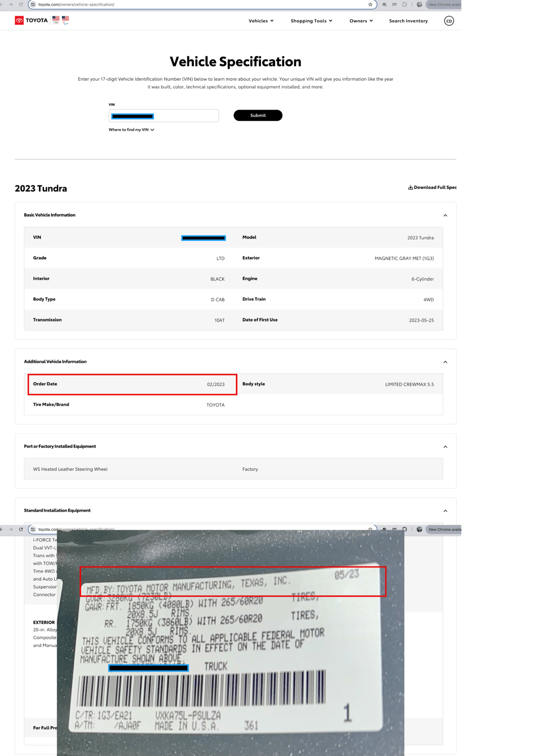Image resolution: width=548 pixels, height=756 pixels.
Task: Click the Chrome profile avatar in the top toolbar
Action: click(419, 4)
